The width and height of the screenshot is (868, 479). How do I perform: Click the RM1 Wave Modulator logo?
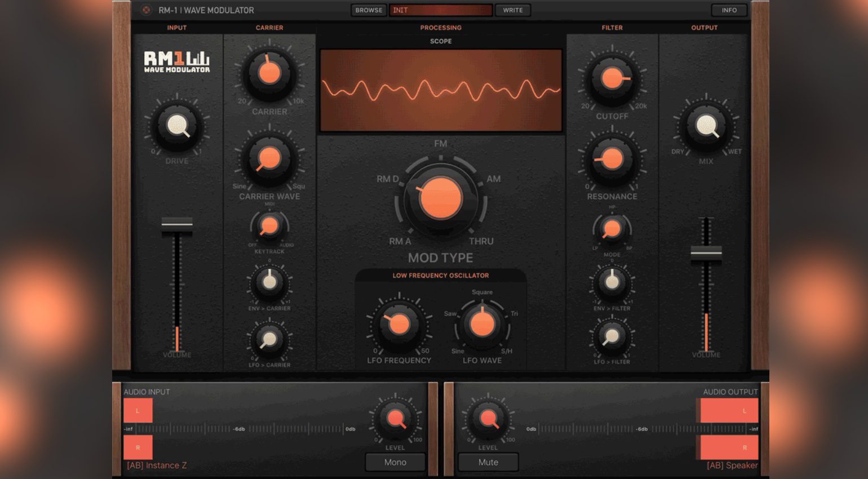tap(177, 62)
